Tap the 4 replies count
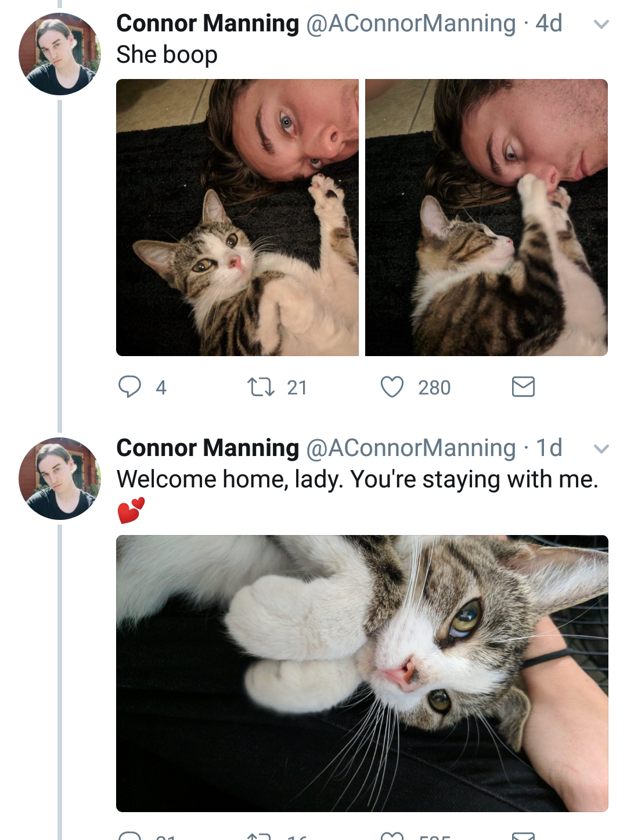The image size is (627, 840). pos(161,387)
